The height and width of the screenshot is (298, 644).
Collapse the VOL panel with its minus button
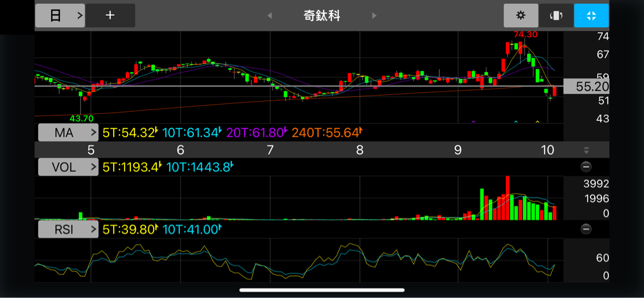click(x=586, y=167)
